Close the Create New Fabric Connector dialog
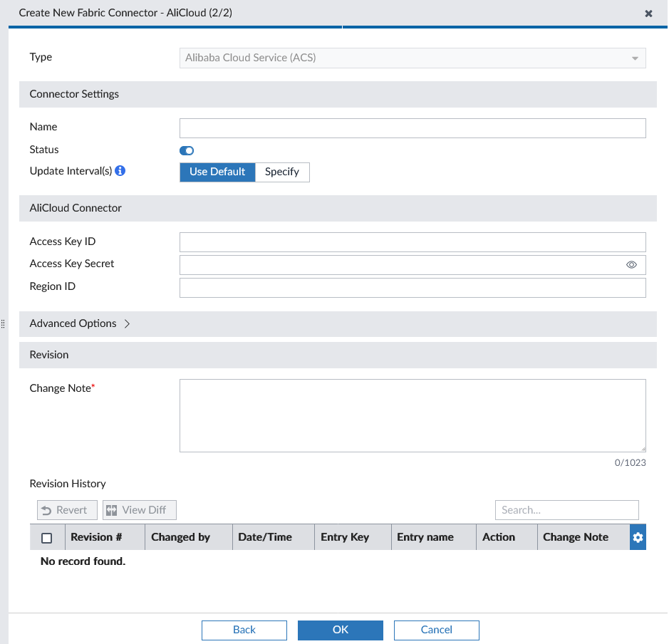The height and width of the screenshot is (644, 669). (648, 13)
